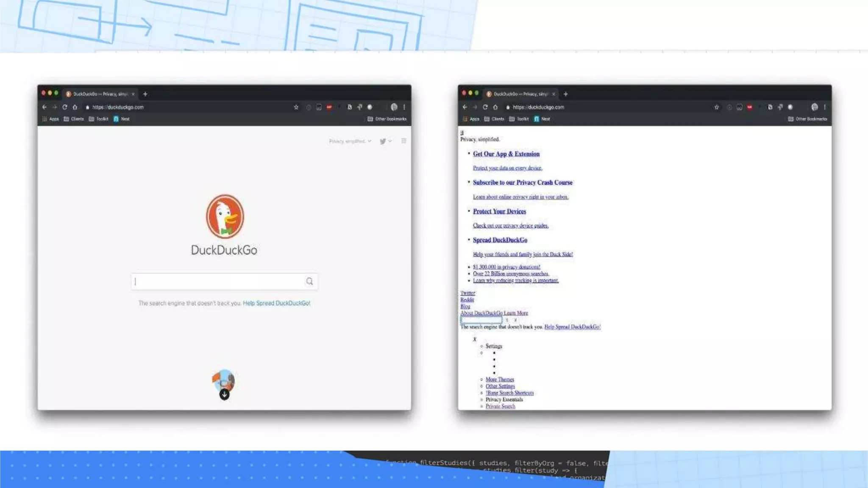The height and width of the screenshot is (488, 868).
Task: Click the "Help Spread DuckDuckGo!" link under search box
Action: coord(276,303)
